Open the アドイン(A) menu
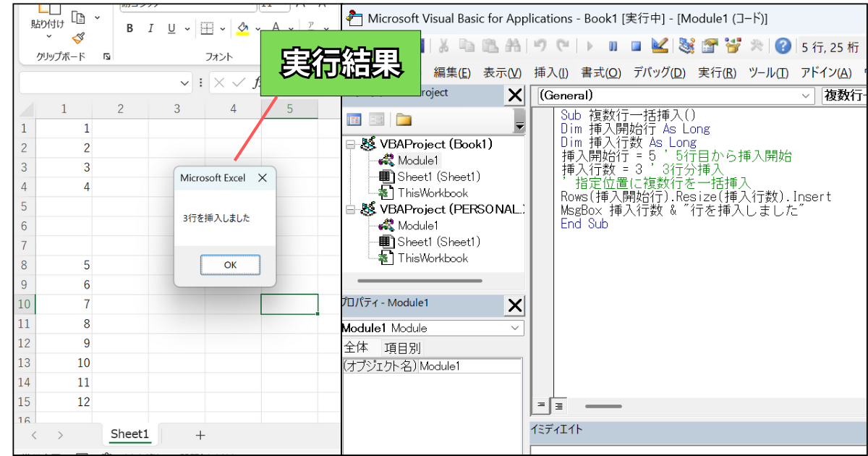 pos(826,72)
